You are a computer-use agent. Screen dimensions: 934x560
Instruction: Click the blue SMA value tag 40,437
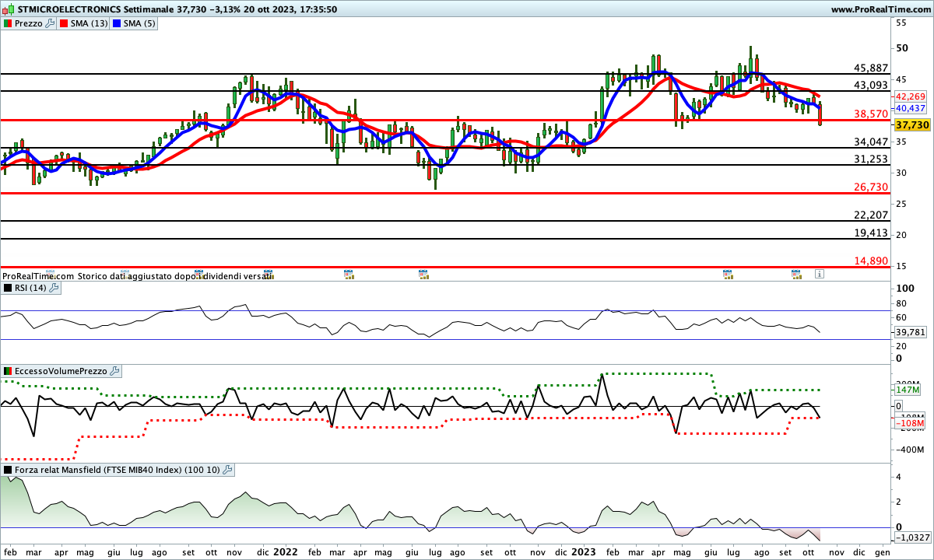tap(911, 108)
